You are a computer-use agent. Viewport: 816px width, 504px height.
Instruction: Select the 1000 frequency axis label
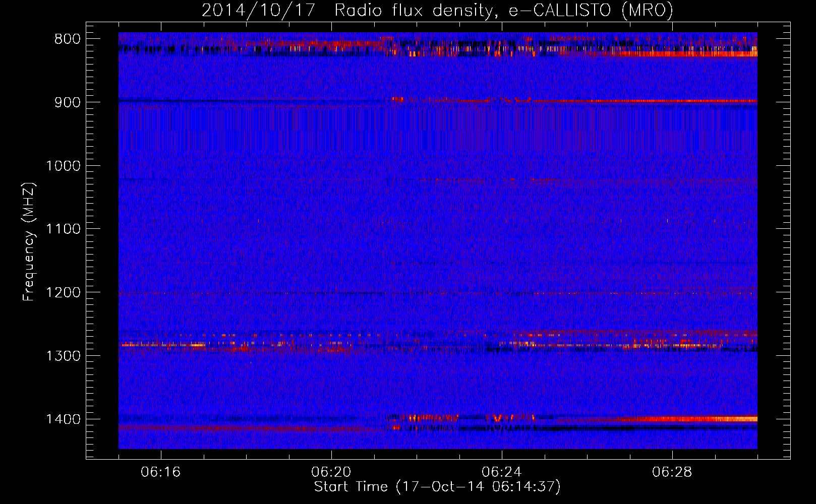coord(63,166)
